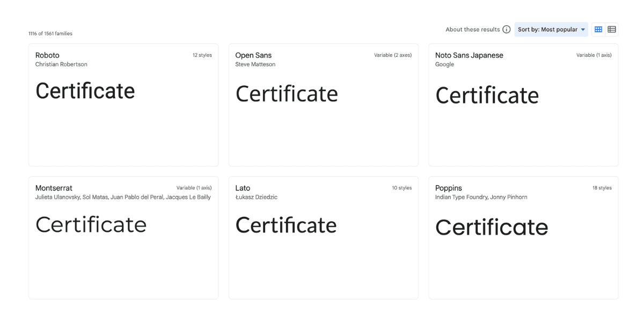Click Variable (1 axis) label on Montserrat
The width and height of the screenshot is (644, 322).
click(x=194, y=188)
